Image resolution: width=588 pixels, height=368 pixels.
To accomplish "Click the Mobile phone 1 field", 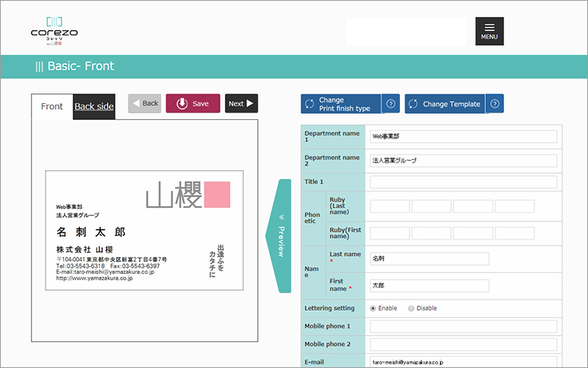I will 463,326.
